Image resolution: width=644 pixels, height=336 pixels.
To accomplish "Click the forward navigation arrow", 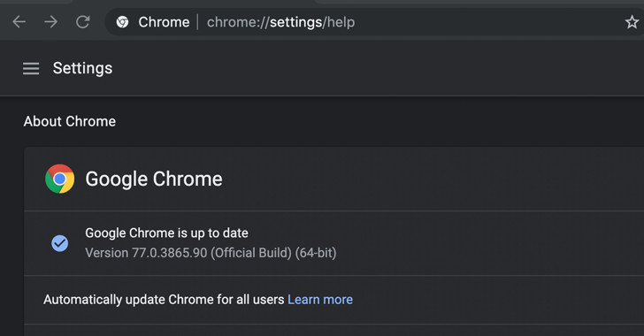I will click(x=51, y=22).
